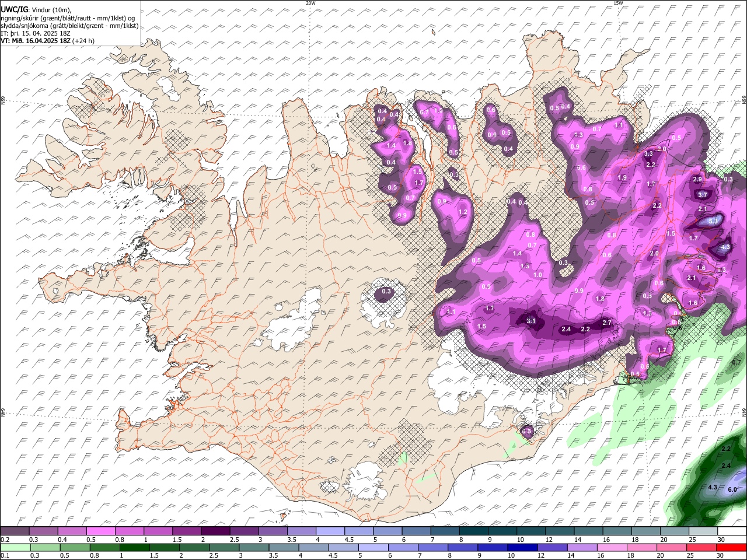
Task: Click the 3.3 snowfall value on the map
Action: tap(648, 154)
